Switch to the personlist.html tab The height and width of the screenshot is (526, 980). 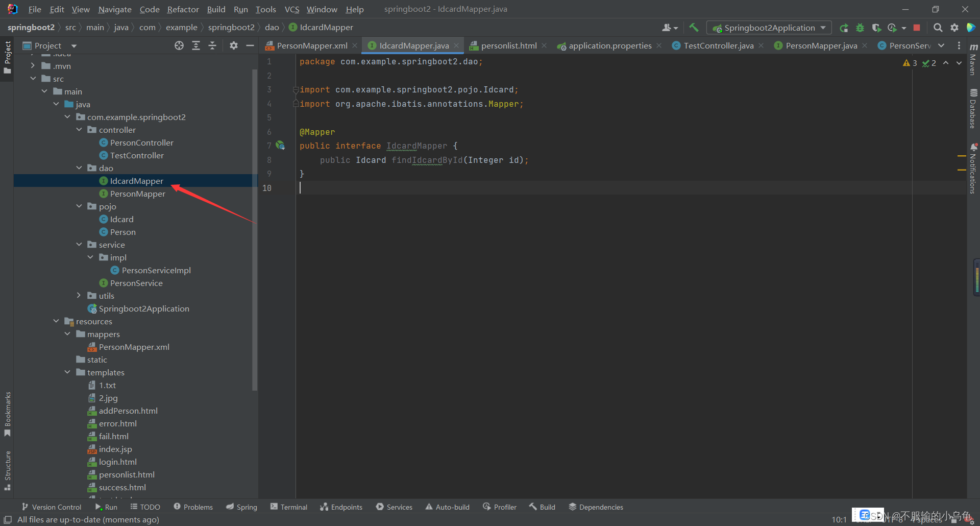pyautogui.click(x=508, y=45)
